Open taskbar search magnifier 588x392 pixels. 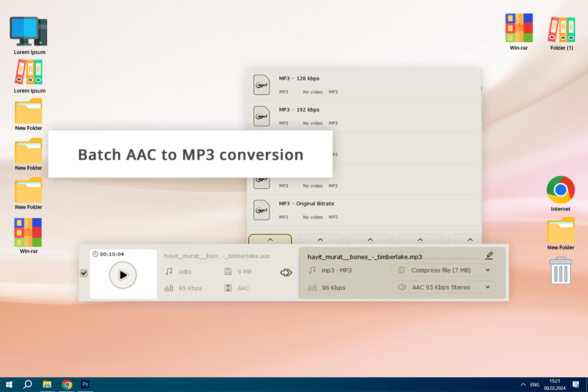[28, 385]
